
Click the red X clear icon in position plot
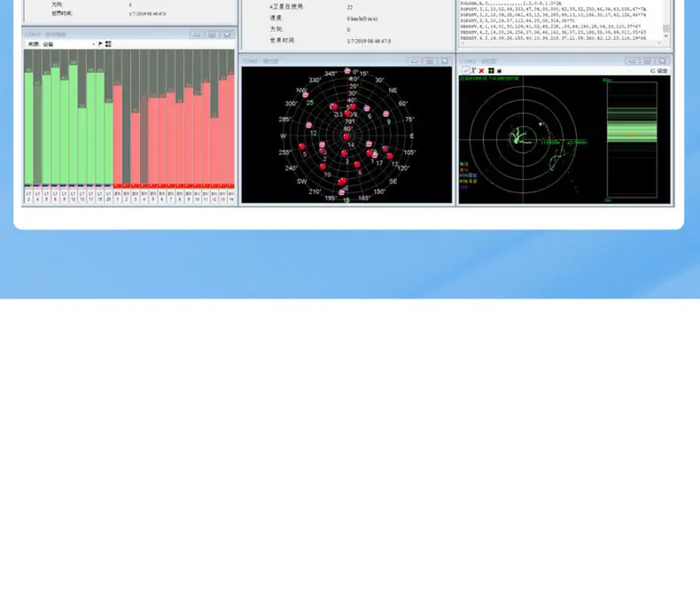click(x=481, y=71)
